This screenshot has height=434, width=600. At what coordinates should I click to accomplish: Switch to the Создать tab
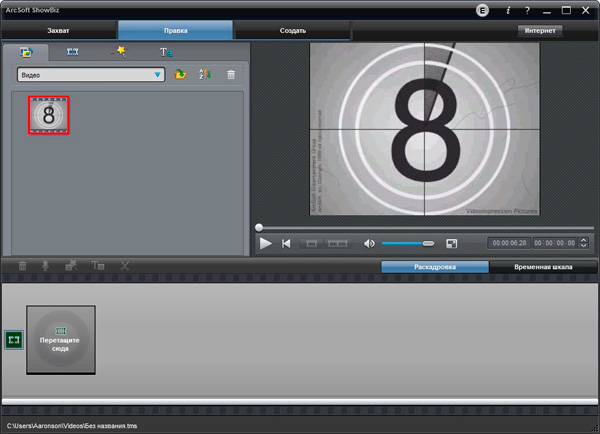click(x=292, y=31)
